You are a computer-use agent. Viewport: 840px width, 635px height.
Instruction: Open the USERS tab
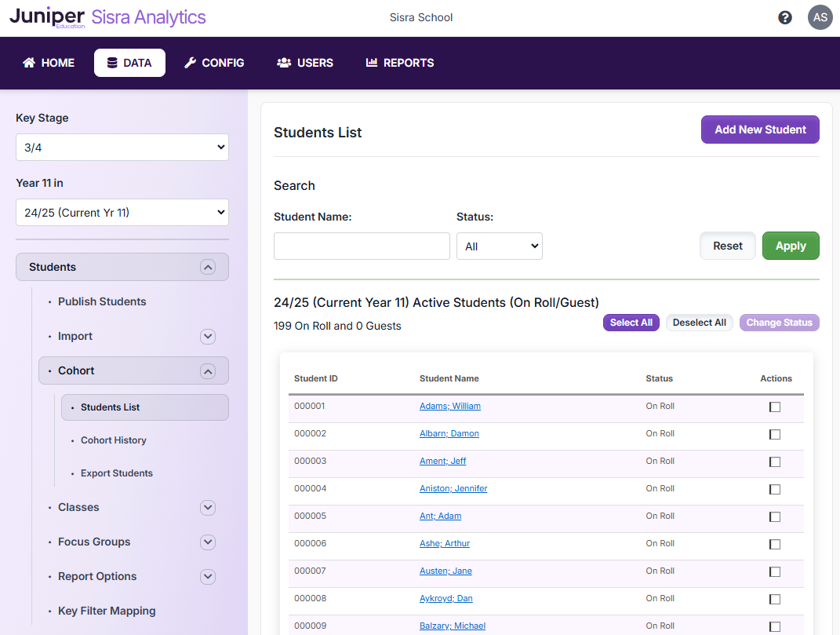pos(305,63)
